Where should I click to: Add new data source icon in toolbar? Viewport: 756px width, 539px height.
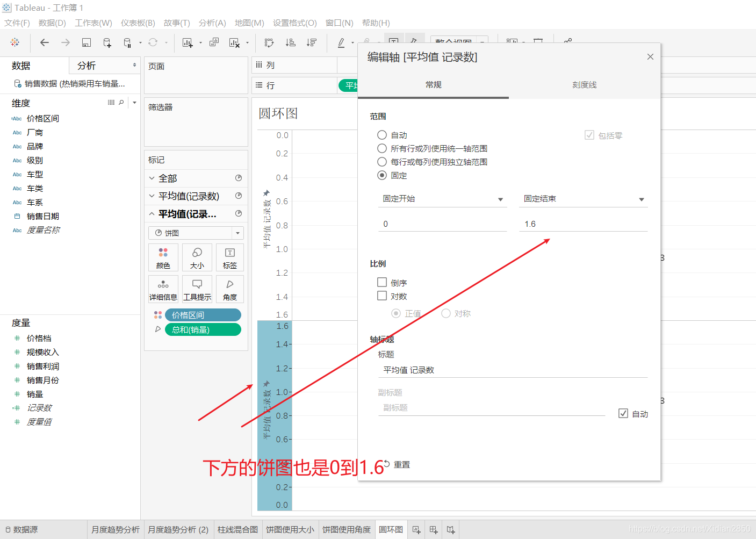pyautogui.click(x=107, y=42)
